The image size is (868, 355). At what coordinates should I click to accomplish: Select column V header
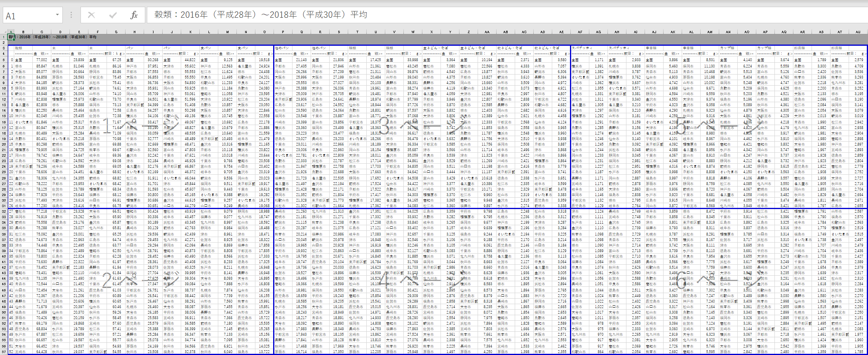pyautogui.click(x=394, y=32)
